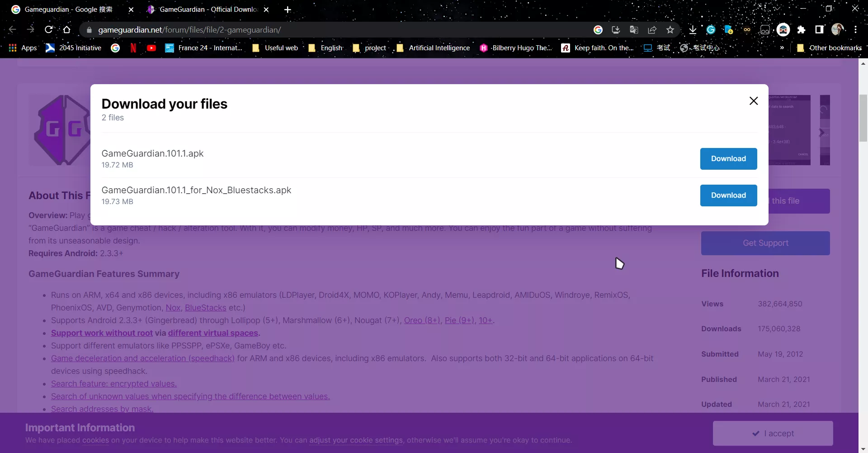Image resolution: width=868 pixels, height=453 pixels.
Task: Open the Other bookmarks folder
Action: (x=830, y=48)
